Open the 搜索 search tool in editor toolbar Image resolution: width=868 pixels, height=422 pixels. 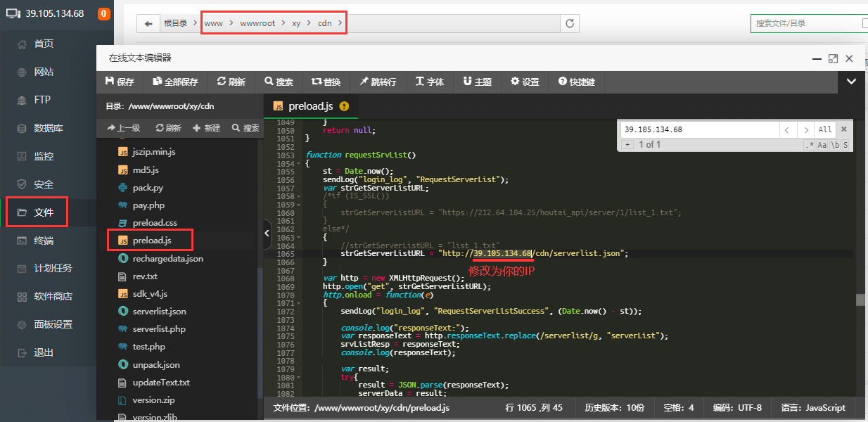click(x=279, y=82)
